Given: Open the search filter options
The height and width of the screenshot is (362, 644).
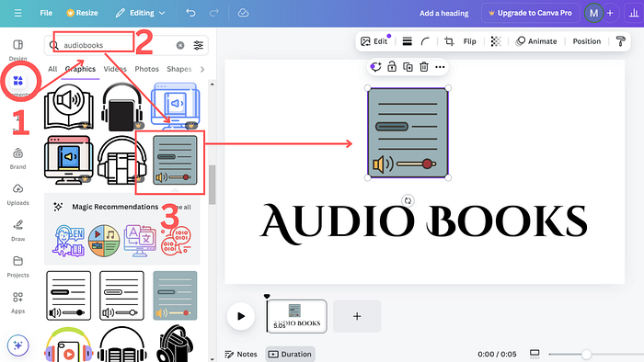Looking at the screenshot, I should click(199, 45).
